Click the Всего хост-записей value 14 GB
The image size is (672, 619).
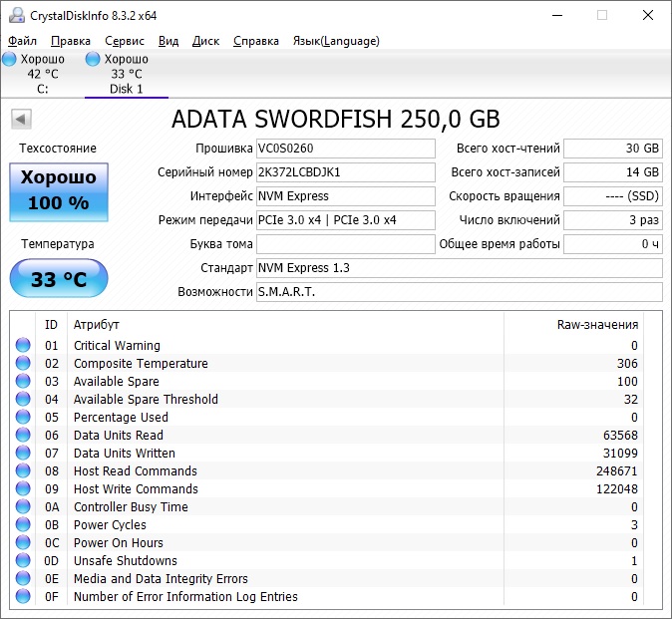pos(613,172)
